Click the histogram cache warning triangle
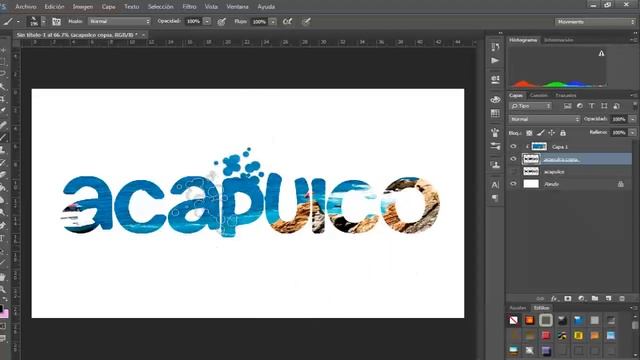 [601, 53]
